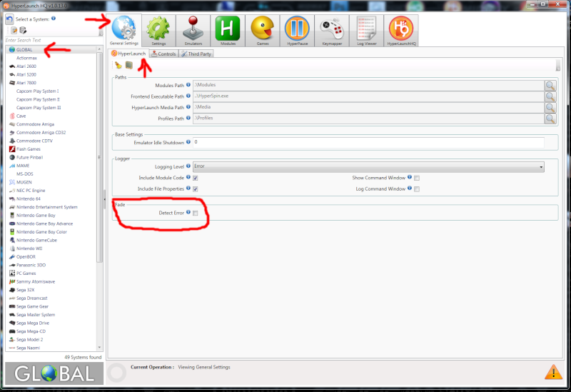Select Nintendo GameCube in the systems list
The width and height of the screenshot is (571, 392).
[51, 241]
